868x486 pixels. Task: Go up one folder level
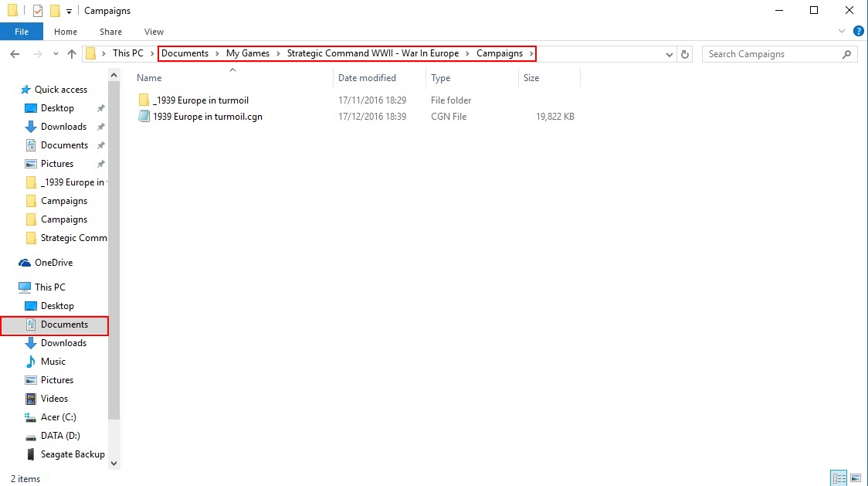[x=71, y=54]
